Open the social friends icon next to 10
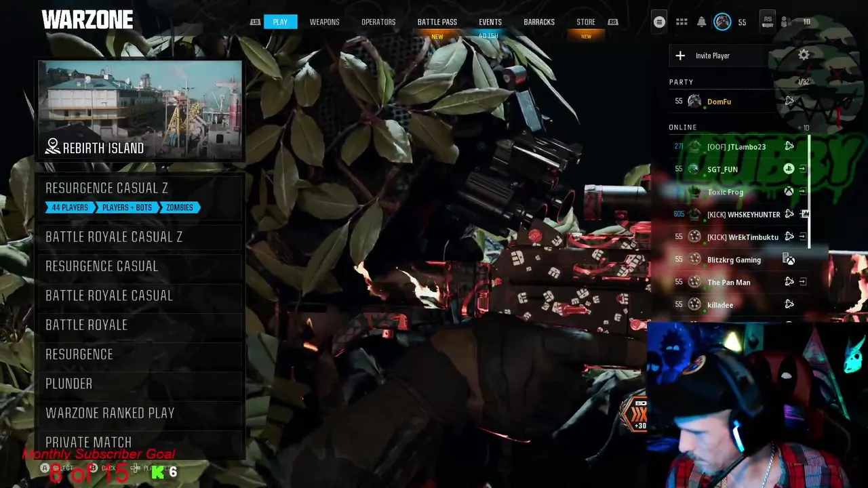The image size is (868, 488). (787, 22)
